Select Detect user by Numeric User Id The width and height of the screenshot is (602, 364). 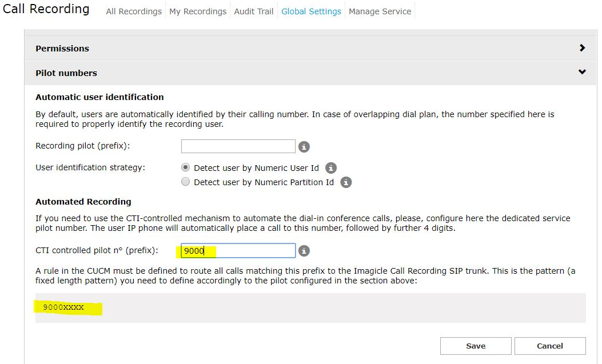[x=185, y=168]
